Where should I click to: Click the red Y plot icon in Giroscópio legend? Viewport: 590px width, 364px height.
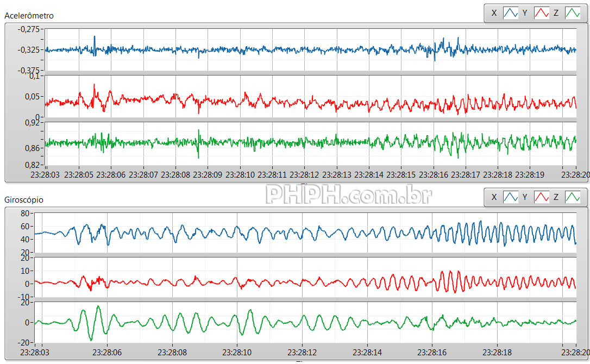point(542,197)
